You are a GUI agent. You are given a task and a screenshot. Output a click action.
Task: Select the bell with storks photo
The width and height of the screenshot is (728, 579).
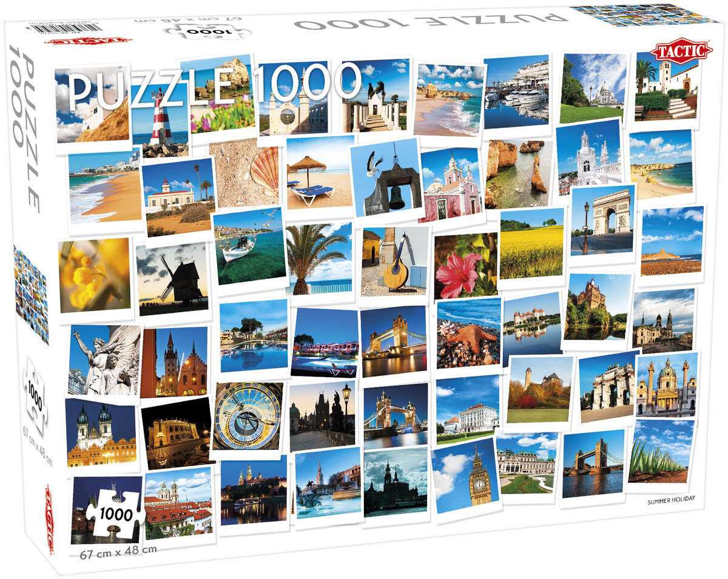(x=386, y=178)
